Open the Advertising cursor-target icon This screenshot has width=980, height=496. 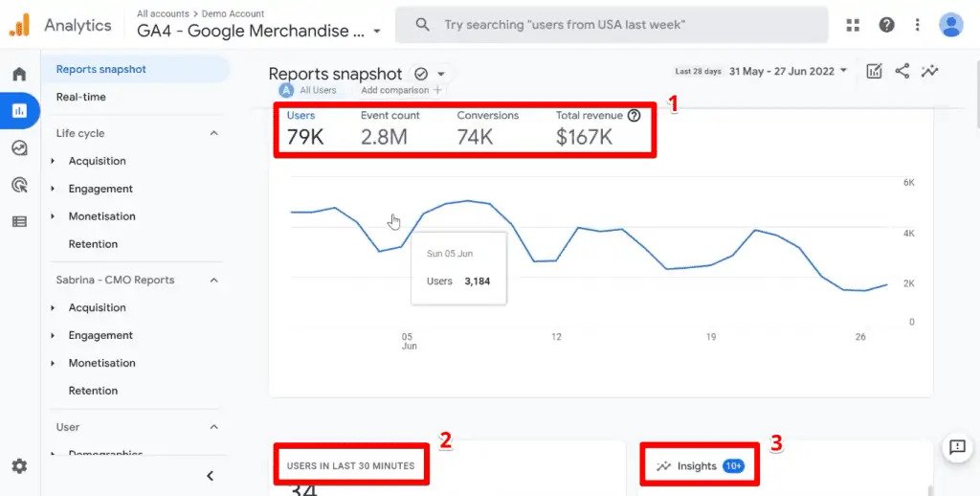point(19,185)
